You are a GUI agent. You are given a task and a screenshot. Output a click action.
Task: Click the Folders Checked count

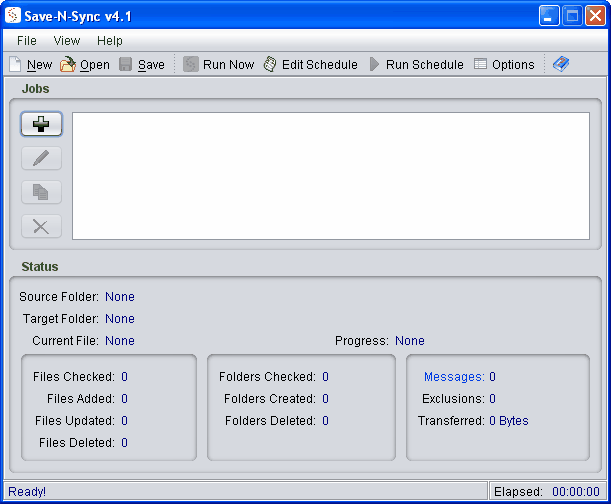point(325,377)
